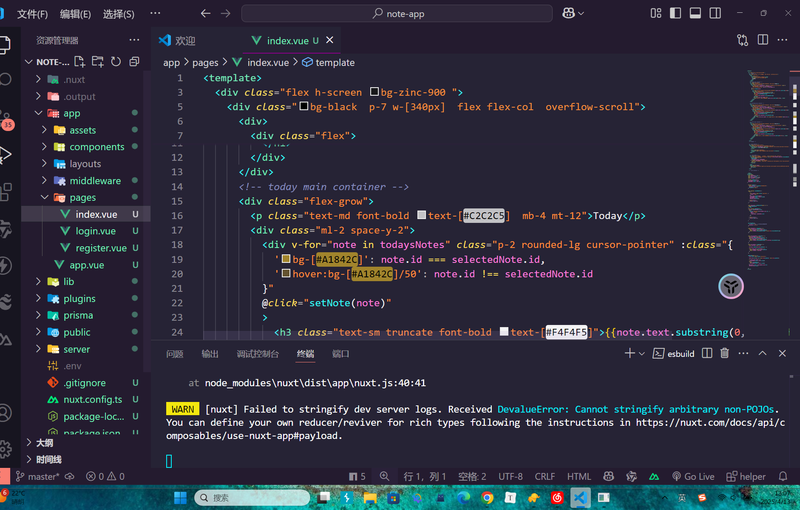The image size is (800, 510).
Task: Maximize the panel with the chevron-up icon
Action: [762, 353]
